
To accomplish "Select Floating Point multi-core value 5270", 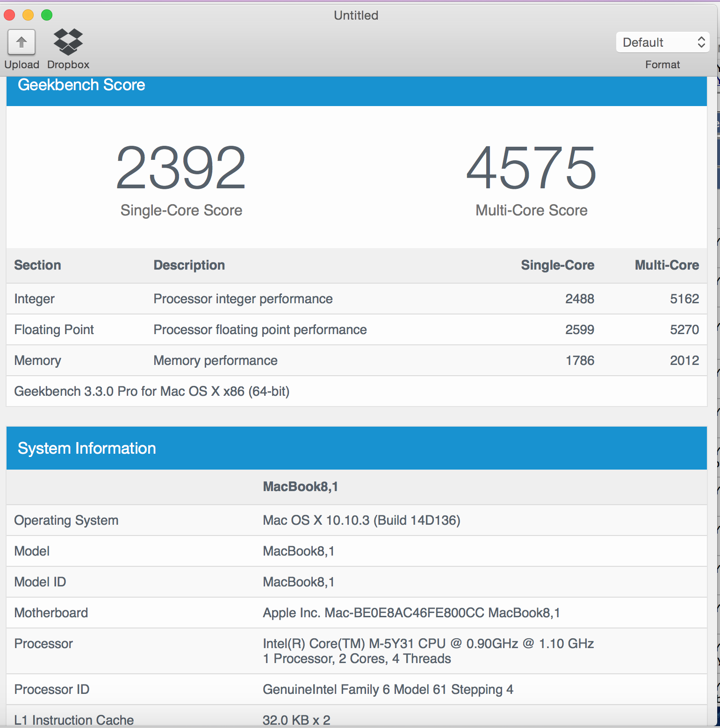I will click(684, 330).
